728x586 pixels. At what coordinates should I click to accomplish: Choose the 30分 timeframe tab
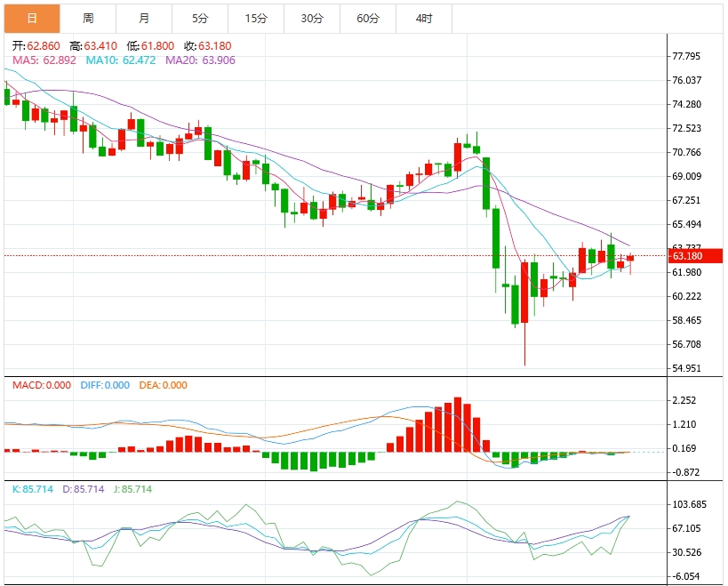312,18
